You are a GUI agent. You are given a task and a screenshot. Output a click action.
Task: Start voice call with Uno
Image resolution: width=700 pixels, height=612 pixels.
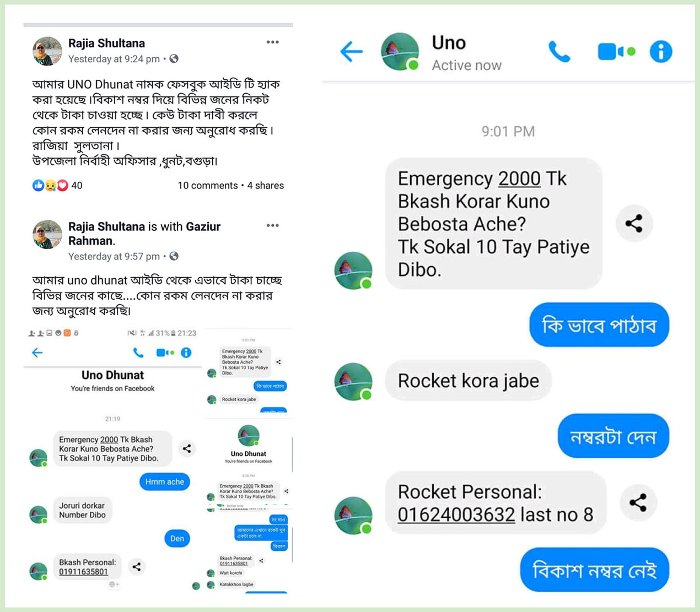point(559,52)
